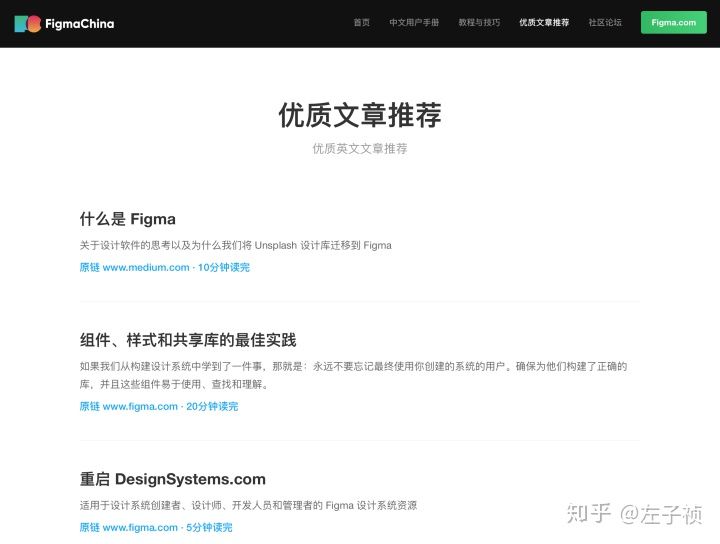Follow the www.figma.com 20分钟读完 link

click(x=159, y=406)
